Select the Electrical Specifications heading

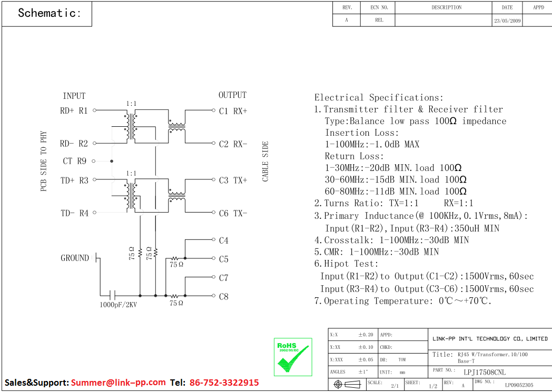[x=379, y=97]
